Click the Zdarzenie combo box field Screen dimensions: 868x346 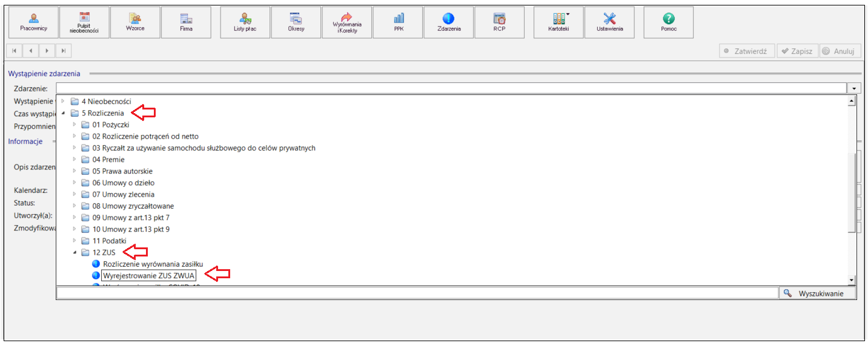tap(452, 88)
